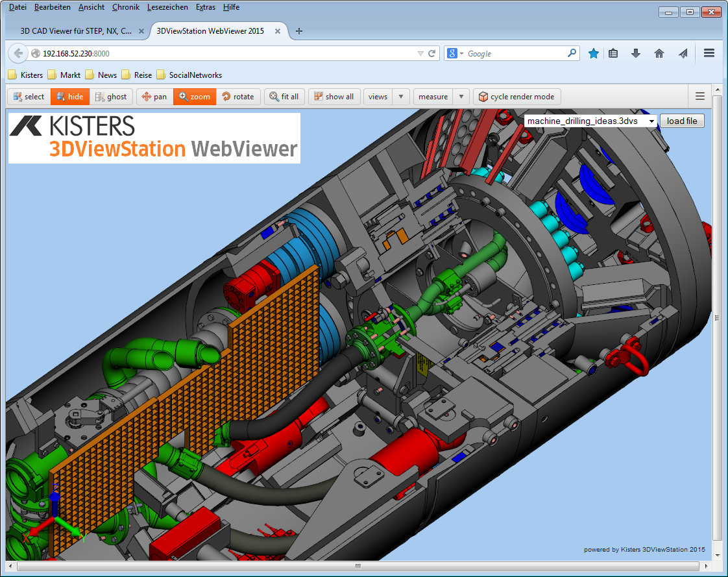The height and width of the screenshot is (577, 728).
Task: Open the WebViewer hamburger menu
Action: pos(700,96)
